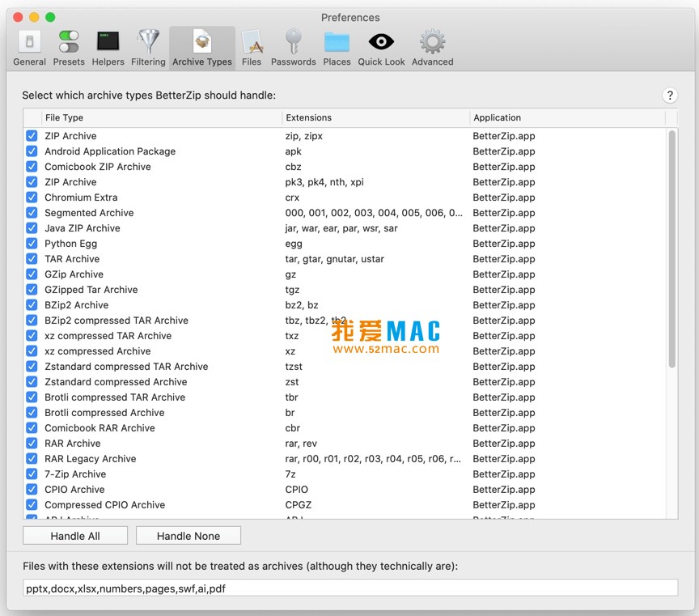Toggle the GZip Archive checkbox
Image resolution: width=699 pixels, height=616 pixels.
pos(32,274)
